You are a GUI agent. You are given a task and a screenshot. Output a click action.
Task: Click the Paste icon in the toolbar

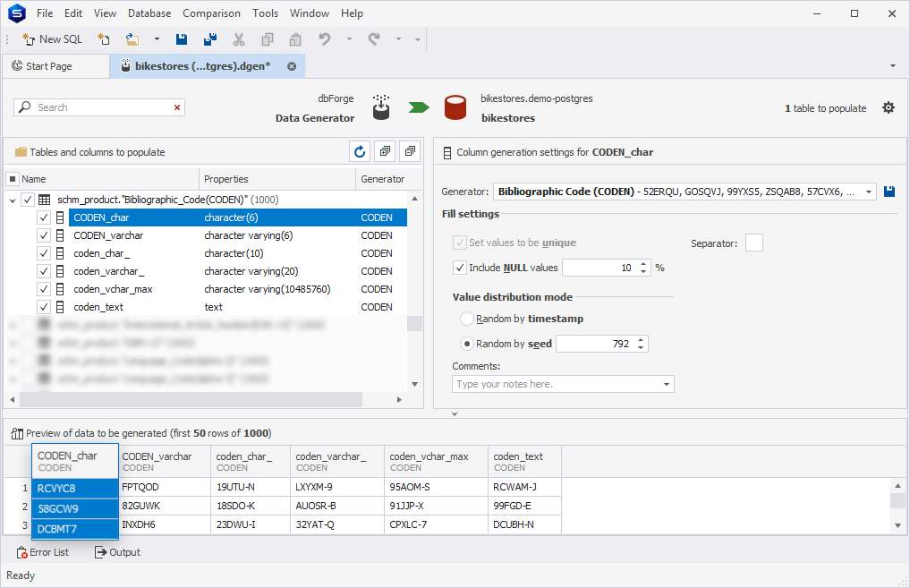295,39
